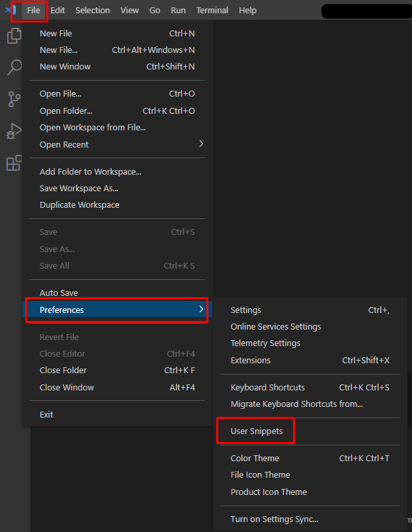Open the Help menu

(x=247, y=10)
